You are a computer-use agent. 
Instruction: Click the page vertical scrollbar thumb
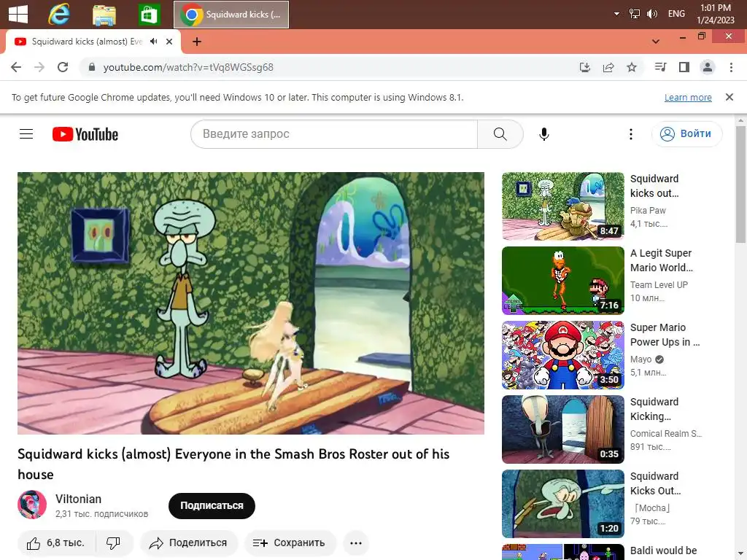[740, 183]
